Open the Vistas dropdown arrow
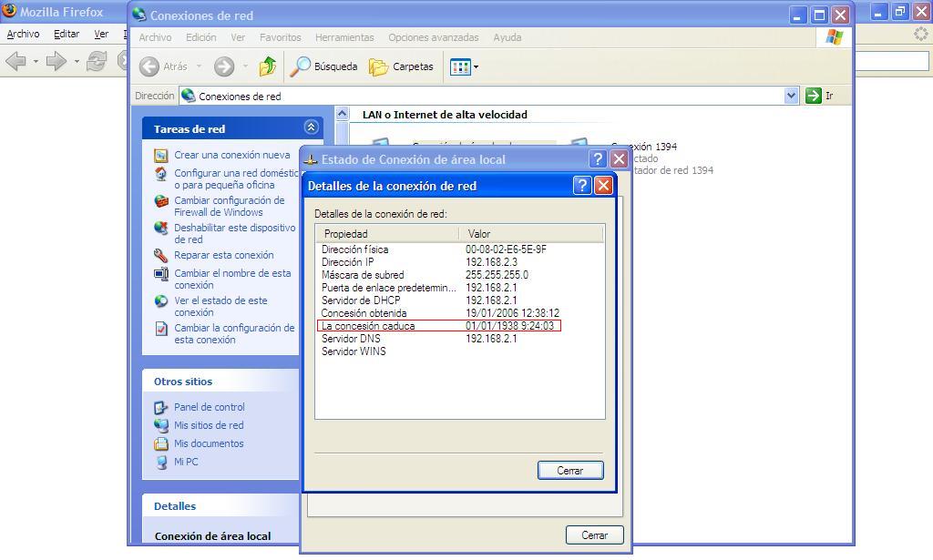Image resolution: width=933 pixels, height=560 pixels. coord(476,67)
